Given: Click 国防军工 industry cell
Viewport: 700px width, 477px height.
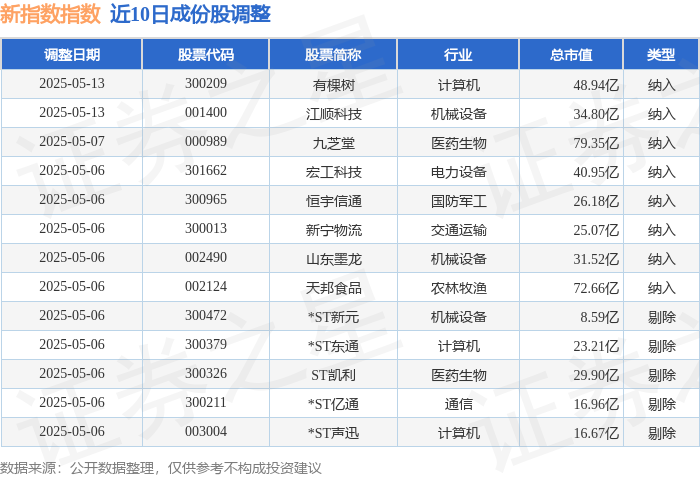Looking at the screenshot, I should pos(458,201).
